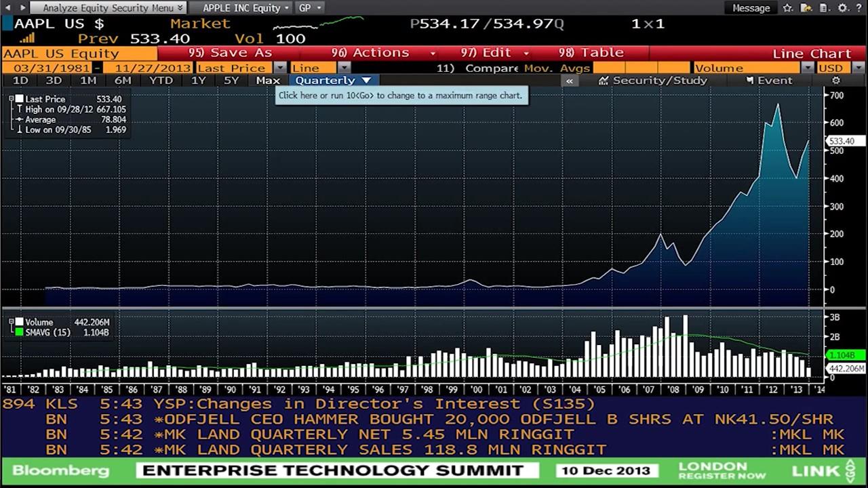The width and height of the screenshot is (868, 488).
Task: Click the favorites star icon
Action: (x=787, y=8)
